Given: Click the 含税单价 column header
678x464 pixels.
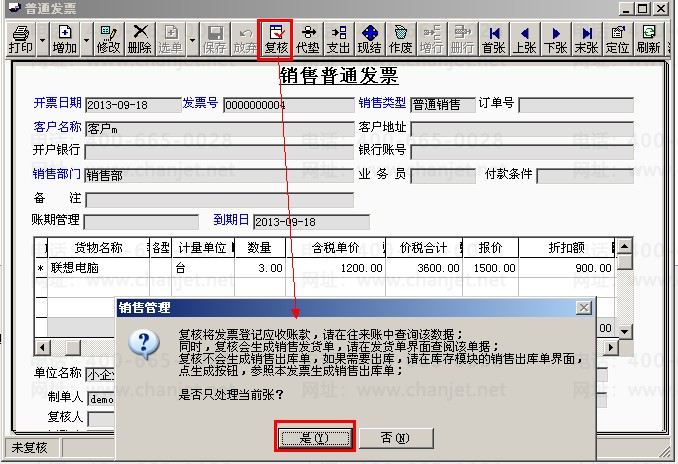Looking at the screenshot, I should pyautogui.click(x=336, y=248).
